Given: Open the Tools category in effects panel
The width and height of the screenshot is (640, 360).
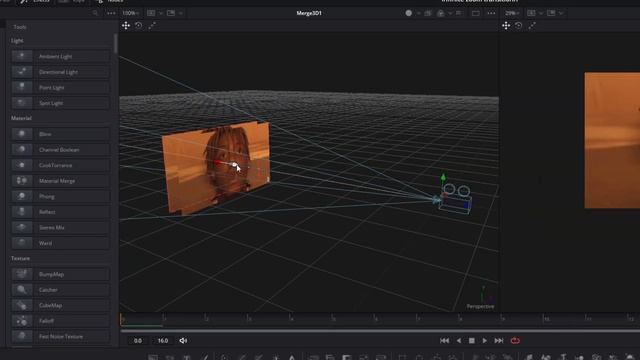Looking at the screenshot, I should point(20,27).
